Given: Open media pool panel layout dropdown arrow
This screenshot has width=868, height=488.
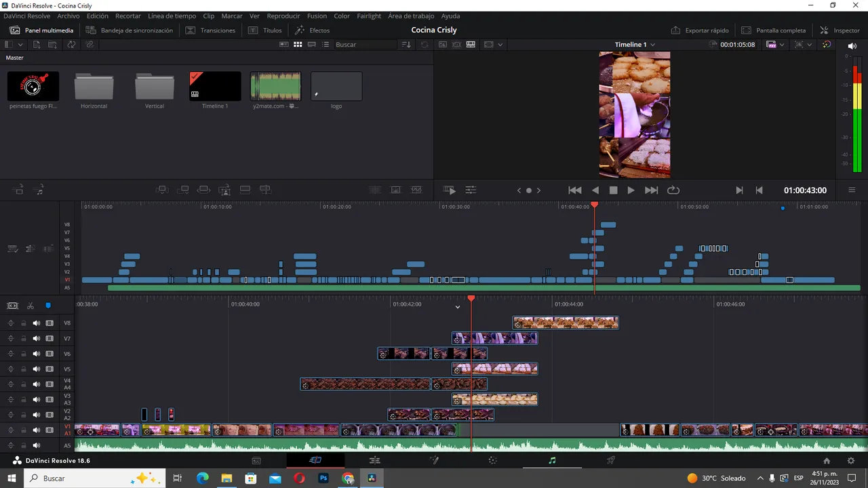Looking at the screenshot, I should (20, 44).
